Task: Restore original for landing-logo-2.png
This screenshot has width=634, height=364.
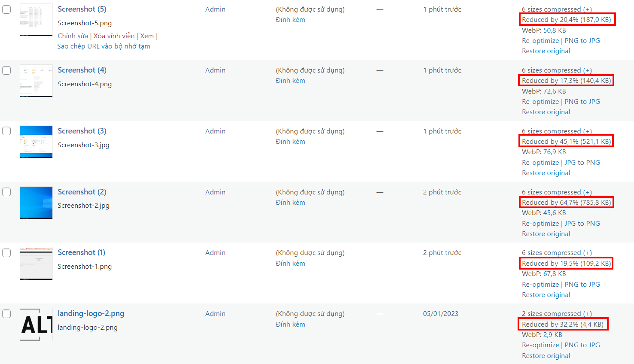Action: point(546,355)
